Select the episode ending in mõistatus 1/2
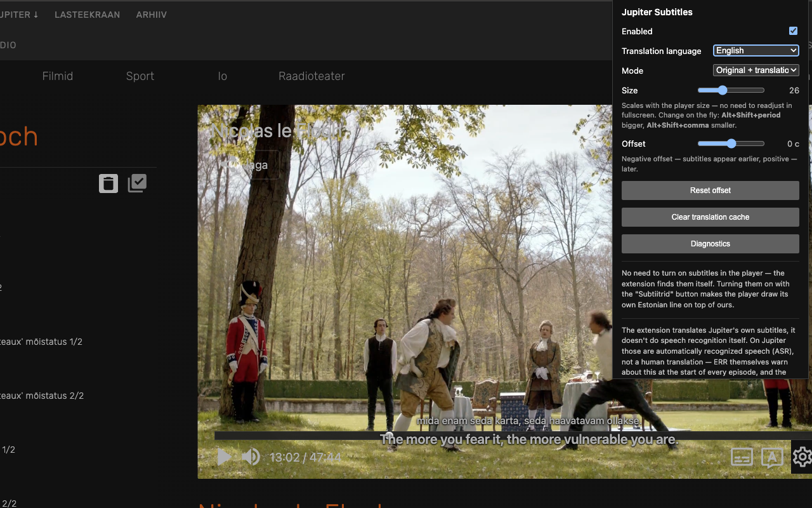812x508 pixels. point(41,342)
